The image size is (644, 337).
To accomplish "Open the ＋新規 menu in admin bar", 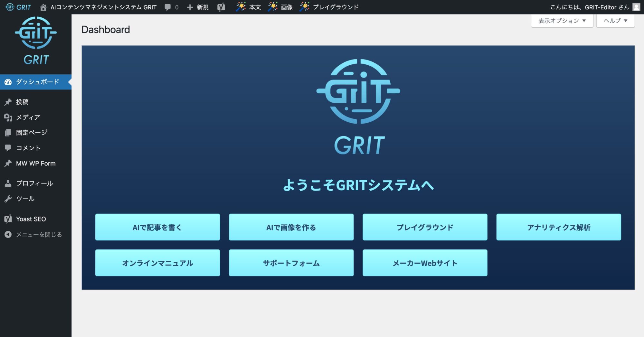I will tap(198, 7).
